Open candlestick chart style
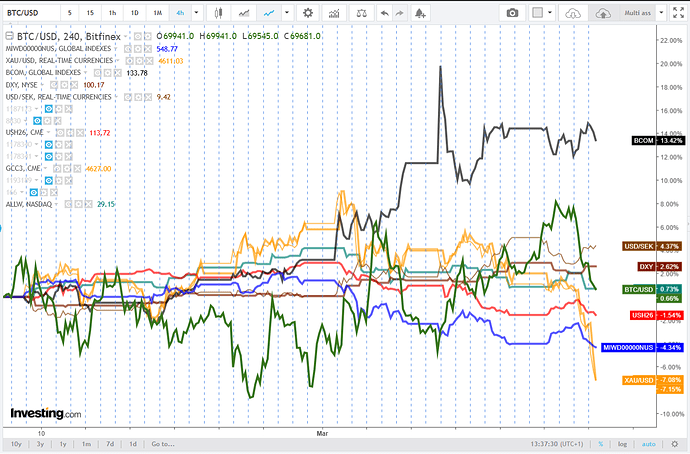The height and width of the screenshot is (454, 690). click(x=218, y=13)
